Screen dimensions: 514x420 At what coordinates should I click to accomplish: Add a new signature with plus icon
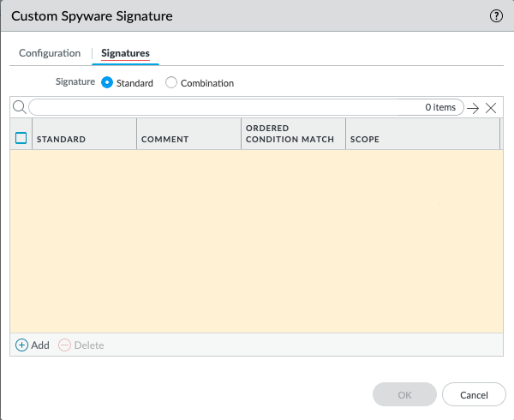pyautogui.click(x=22, y=345)
